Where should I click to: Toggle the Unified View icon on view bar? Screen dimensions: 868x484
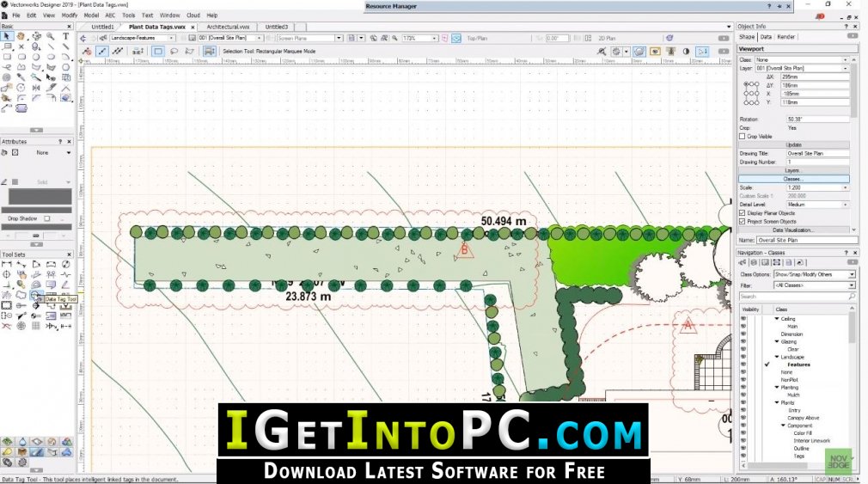456,38
